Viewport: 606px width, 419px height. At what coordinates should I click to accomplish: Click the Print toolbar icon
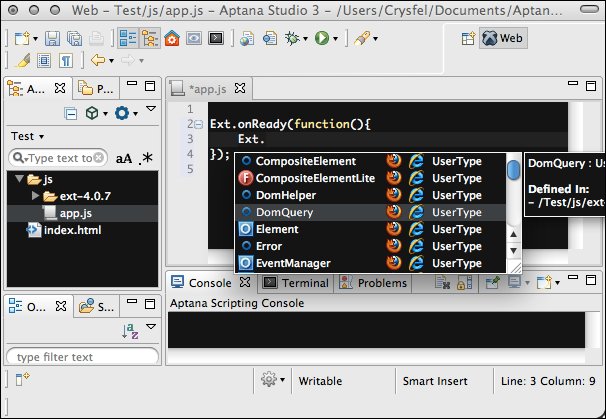click(96, 38)
